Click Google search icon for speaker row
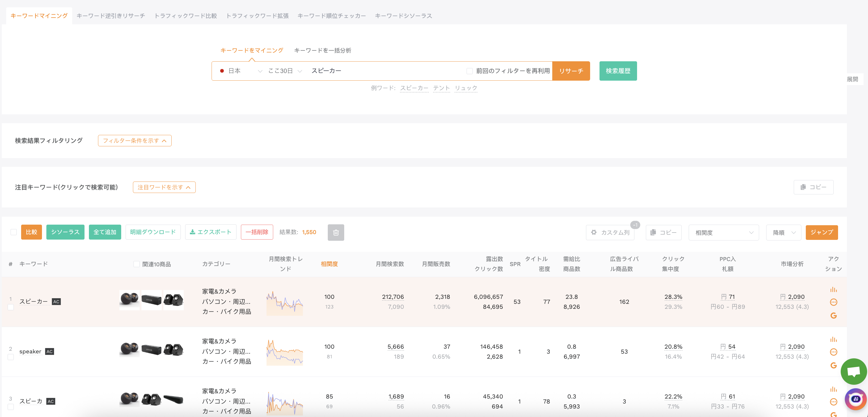The height and width of the screenshot is (417, 868). coord(833,365)
